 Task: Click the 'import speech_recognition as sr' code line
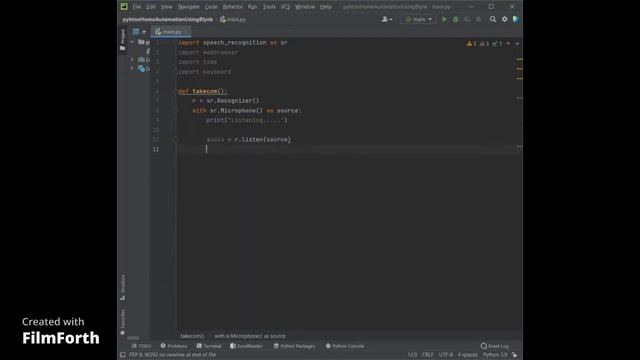[x=233, y=42]
